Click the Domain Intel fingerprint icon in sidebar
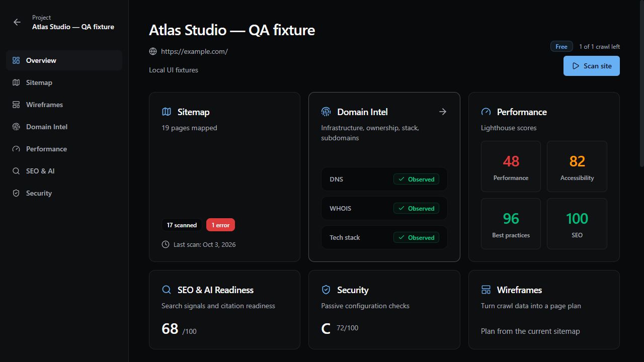Image resolution: width=644 pixels, height=362 pixels. point(16,127)
